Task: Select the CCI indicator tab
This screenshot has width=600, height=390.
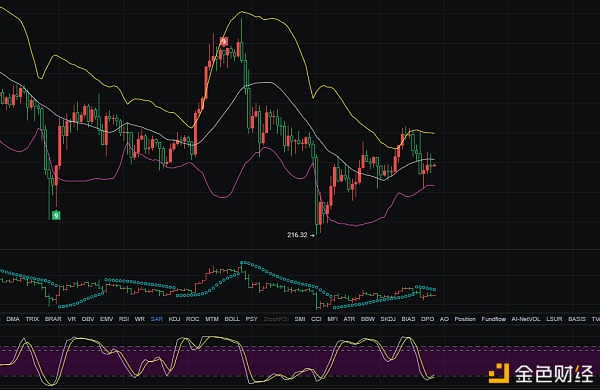Action: tap(316, 319)
